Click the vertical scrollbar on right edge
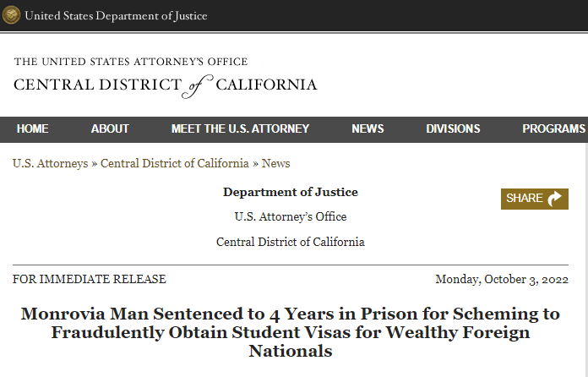588x377 pixels. coord(585,260)
